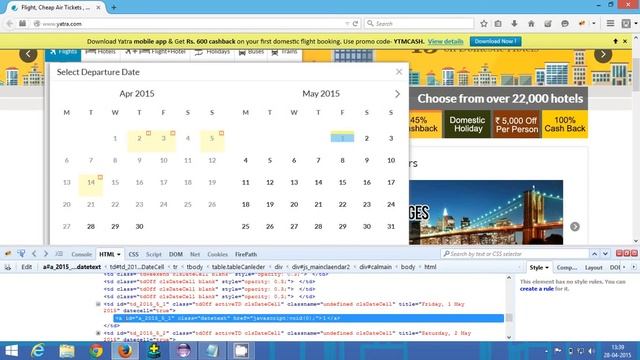Select table.tableCanleder in the breadcrumb path
640x360 pixels.
[x=238, y=267]
